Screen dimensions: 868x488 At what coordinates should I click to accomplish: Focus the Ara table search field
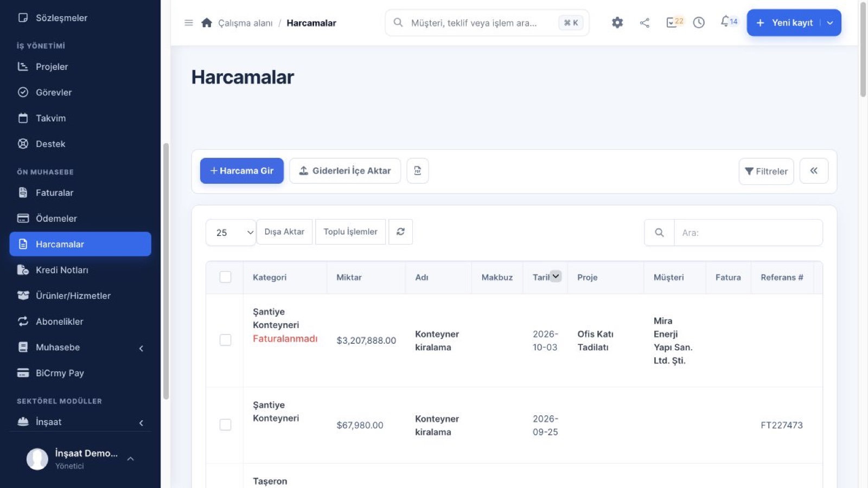[x=748, y=233]
